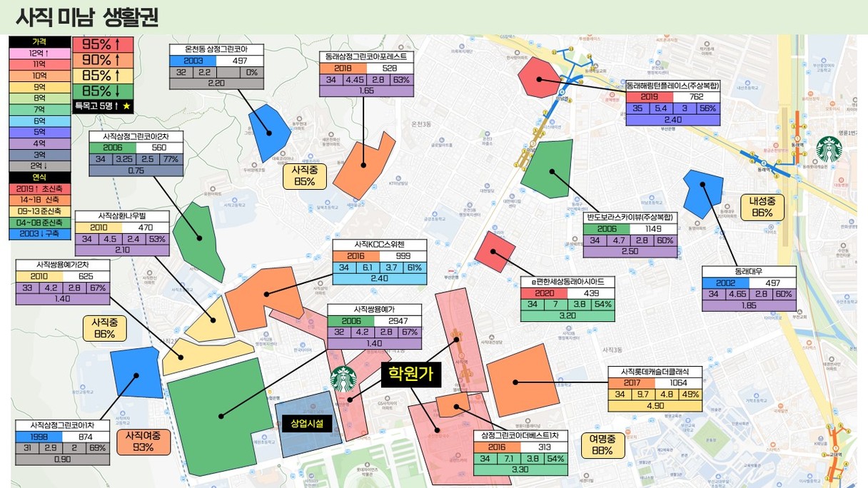Click the Starbucks logo near 동래역
Image resolution: width=868 pixels, height=488 pixels.
[x=829, y=149]
